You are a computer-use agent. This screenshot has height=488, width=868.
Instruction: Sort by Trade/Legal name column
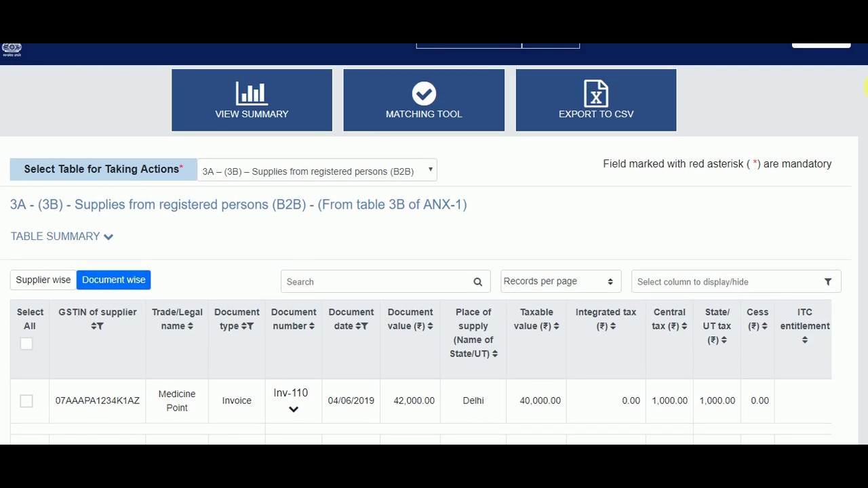point(190,326)
